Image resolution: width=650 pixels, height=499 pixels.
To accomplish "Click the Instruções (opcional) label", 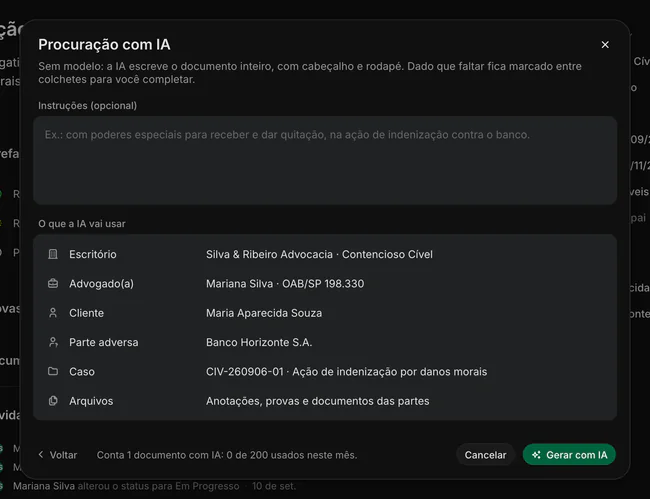I will [x=87, y=106].
